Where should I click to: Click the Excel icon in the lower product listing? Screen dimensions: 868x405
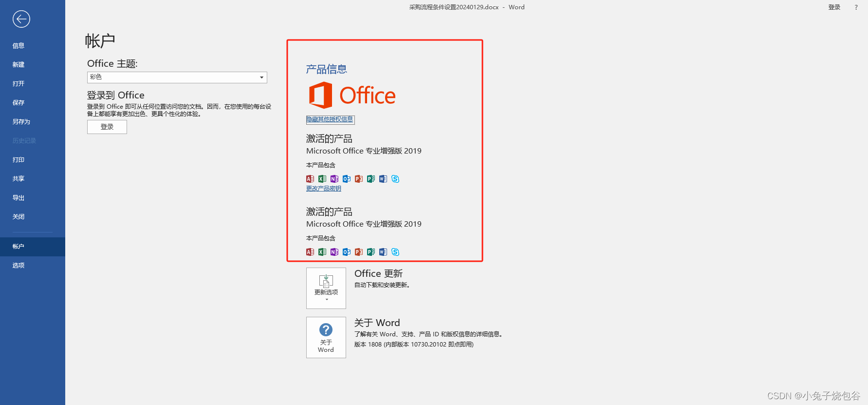click(x=322, y=252)
